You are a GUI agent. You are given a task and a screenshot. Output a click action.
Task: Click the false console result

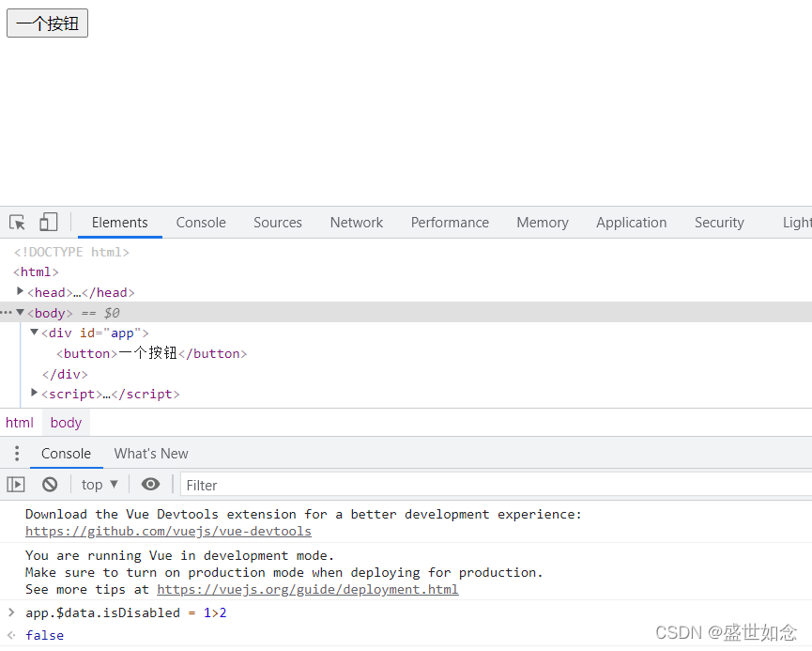pyautogui.click(x=44, y=635)
